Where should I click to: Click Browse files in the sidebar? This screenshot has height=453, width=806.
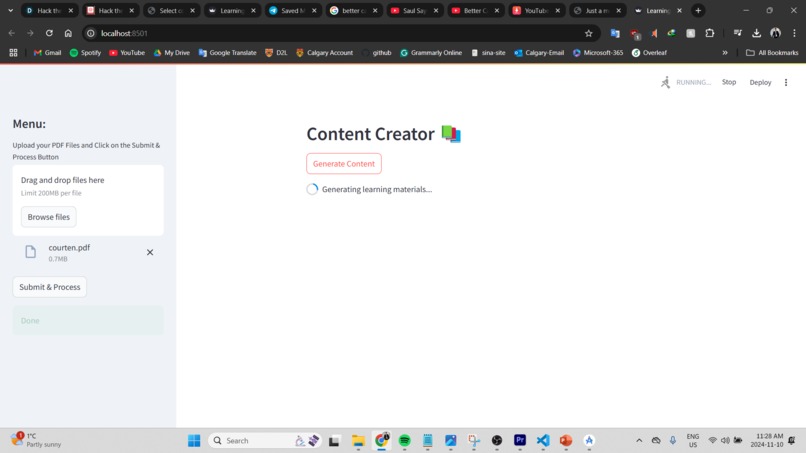pos(49,217)
